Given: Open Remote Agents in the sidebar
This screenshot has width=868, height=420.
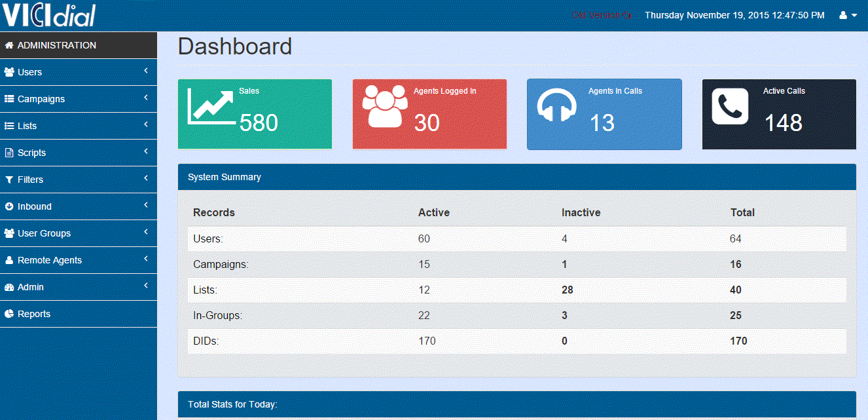Looking at the screenshot, I should click(x=49, y=260).
